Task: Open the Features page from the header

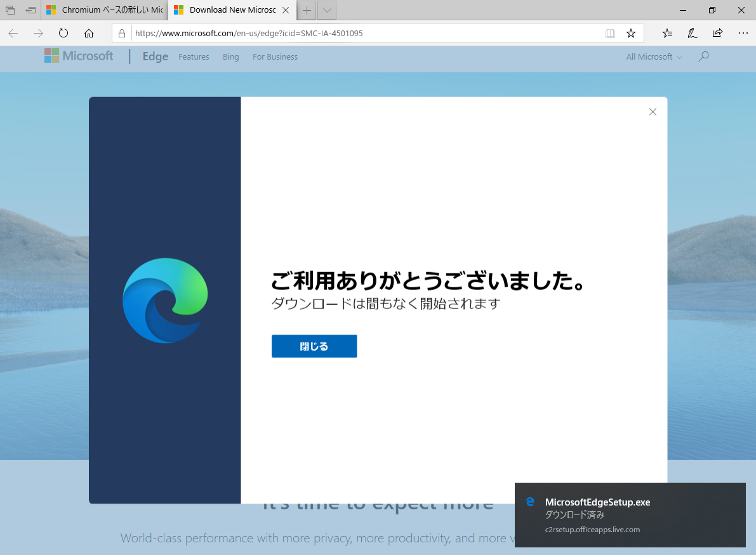Action: (194, 56)
